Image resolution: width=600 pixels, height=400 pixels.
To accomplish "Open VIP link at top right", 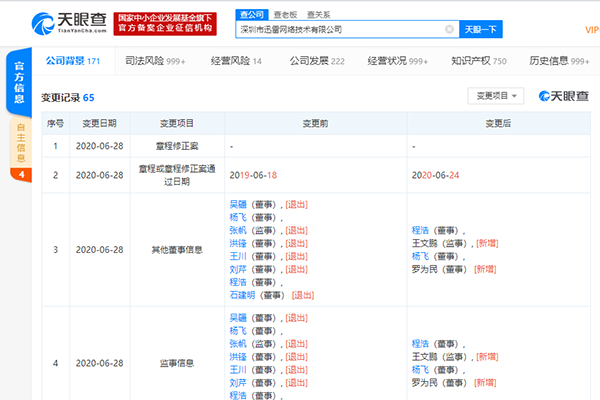I will (592, 30).
